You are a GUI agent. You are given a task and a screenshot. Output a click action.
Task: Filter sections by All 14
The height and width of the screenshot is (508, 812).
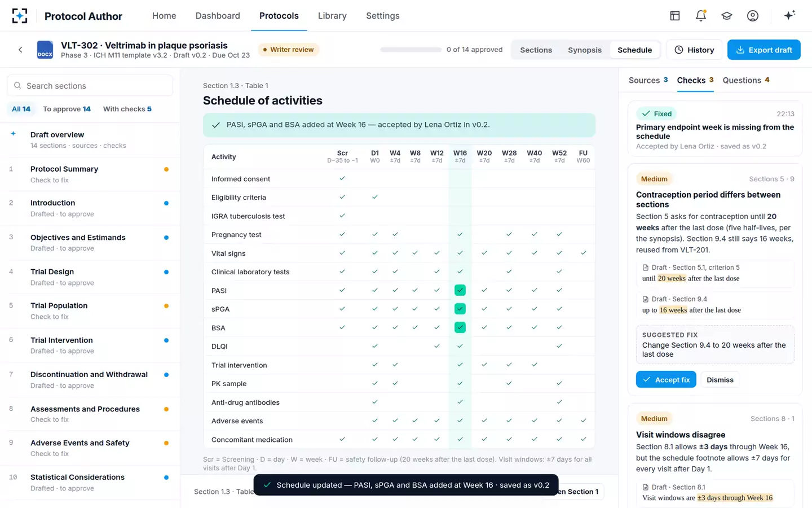[x=21, y=109]
